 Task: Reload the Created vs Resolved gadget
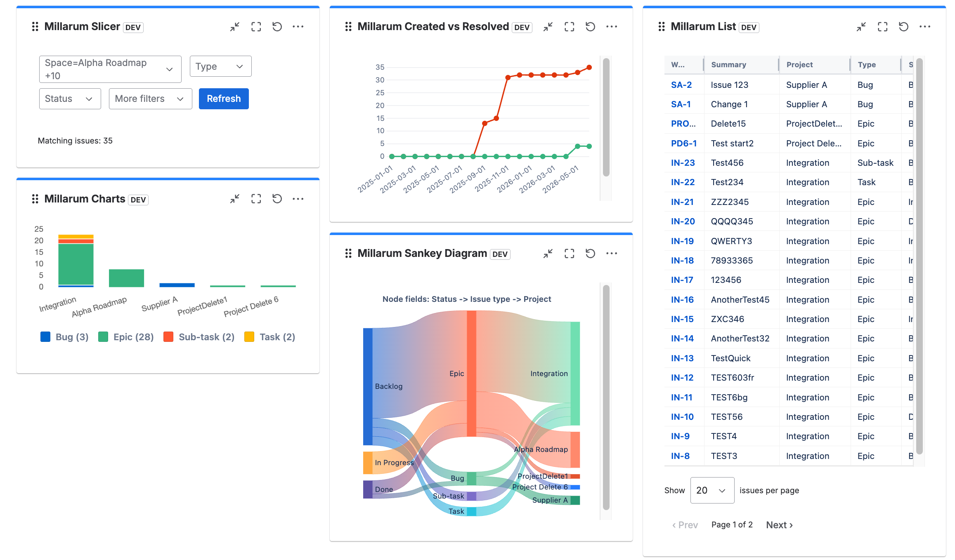[590, 27]
